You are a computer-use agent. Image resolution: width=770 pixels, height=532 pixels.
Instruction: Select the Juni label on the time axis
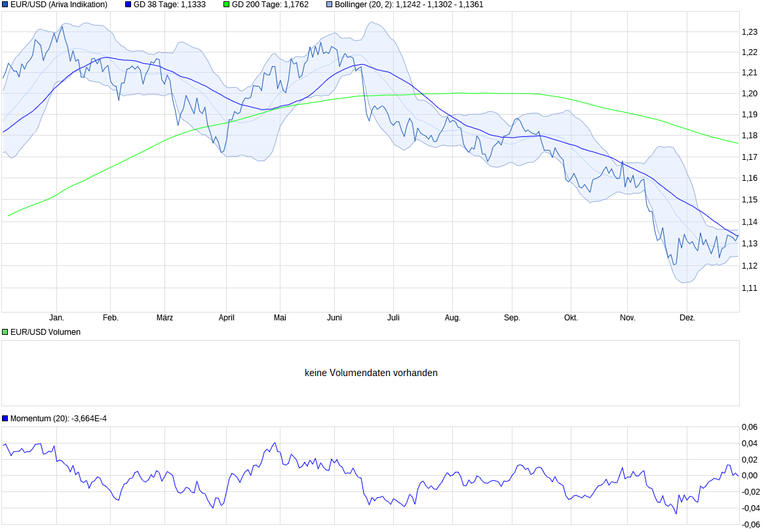(335, 317)
